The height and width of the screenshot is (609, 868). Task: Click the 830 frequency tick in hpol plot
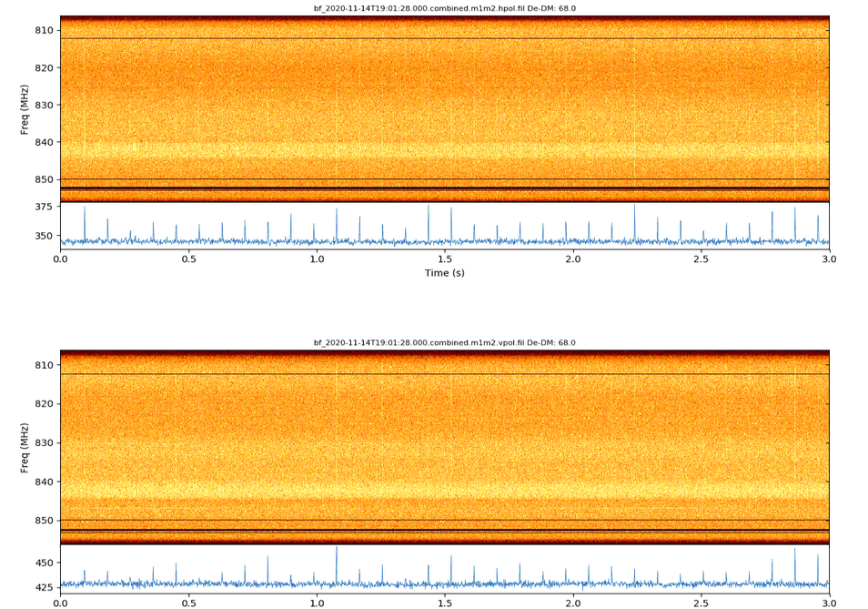(45, 106)
